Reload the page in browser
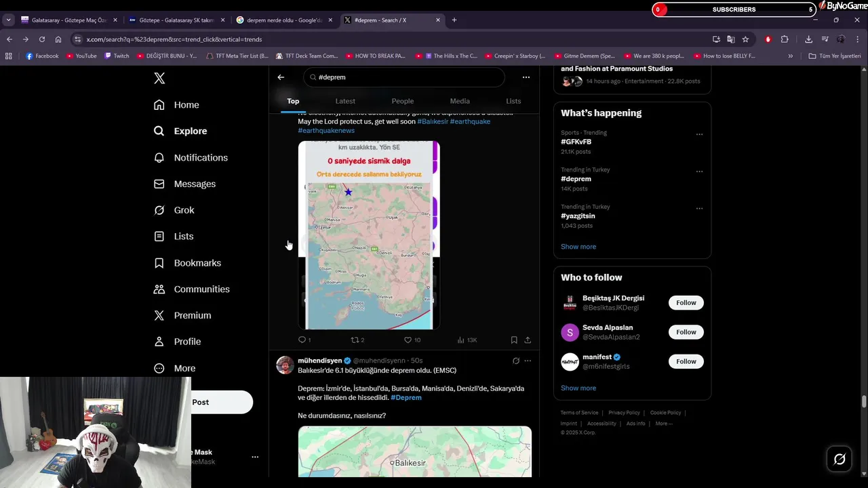The height and width of the screenshot is (488, 868). point(42,39)
